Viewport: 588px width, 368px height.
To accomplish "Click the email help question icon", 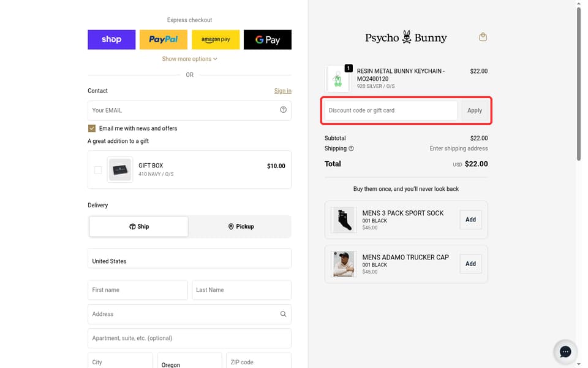I will [283, 110].
